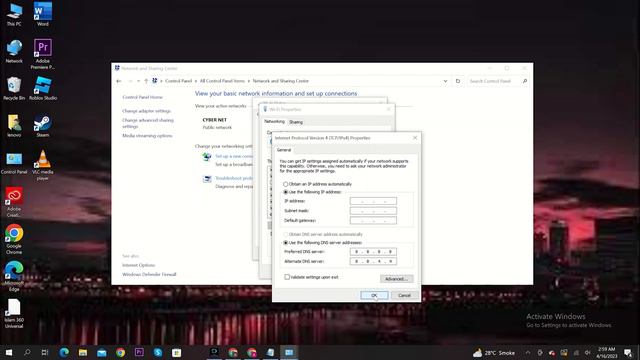The image size is (640, 360).
Task: Click the Subnet mask input field
Action: tap(373, 211)
